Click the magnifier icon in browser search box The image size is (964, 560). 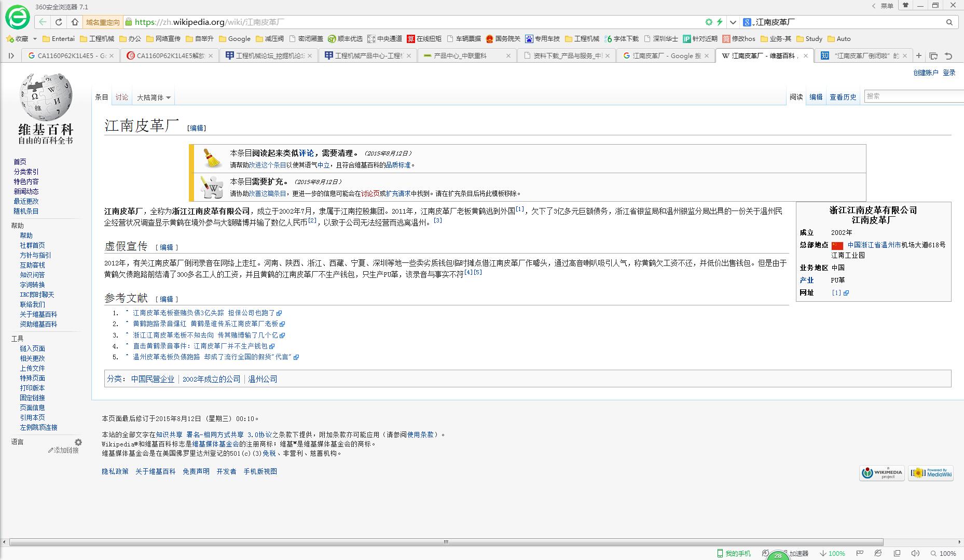949,22
